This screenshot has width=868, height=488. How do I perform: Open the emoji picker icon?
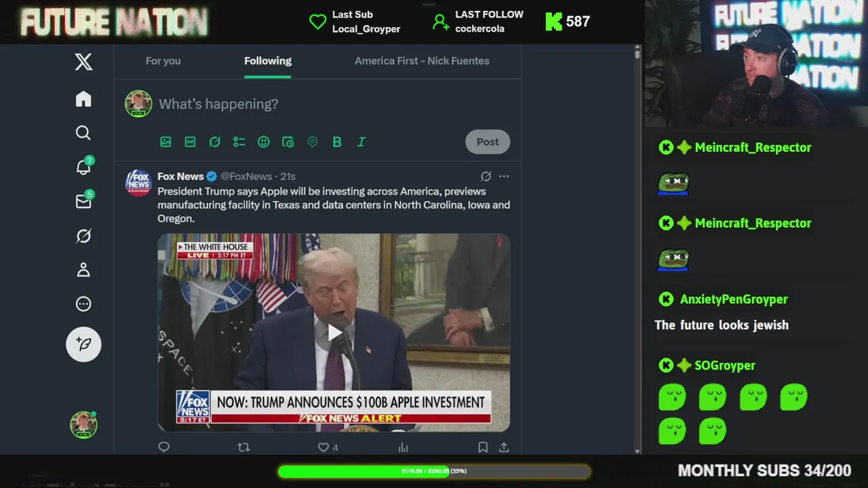coord(264,142)
